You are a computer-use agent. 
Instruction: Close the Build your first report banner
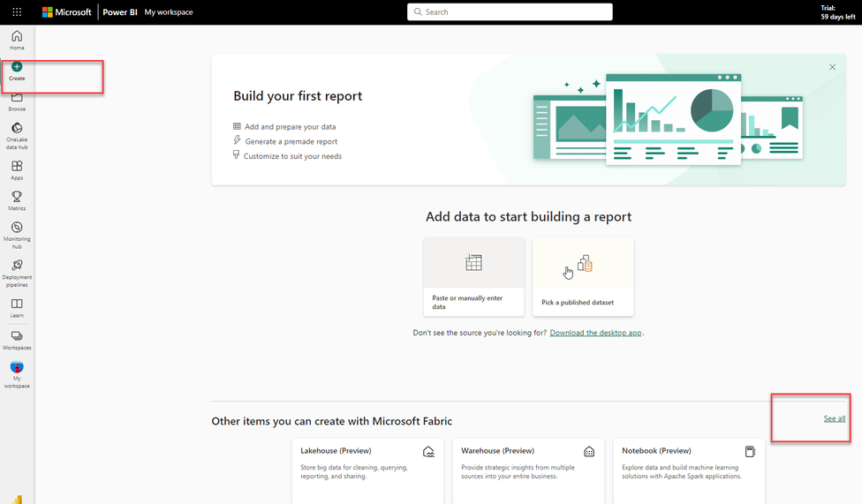click(x=832, y=67)
